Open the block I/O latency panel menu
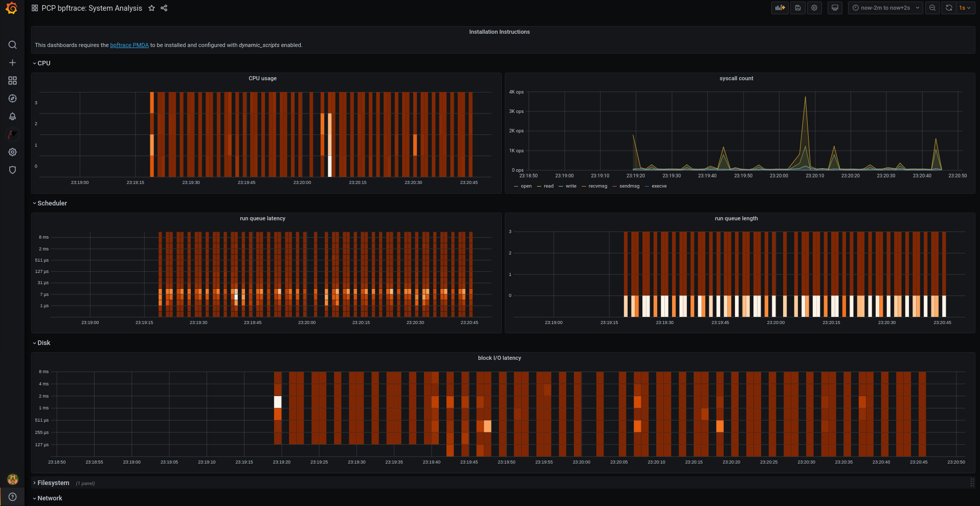Screen dimensions: 980x506 click(499, 358)
